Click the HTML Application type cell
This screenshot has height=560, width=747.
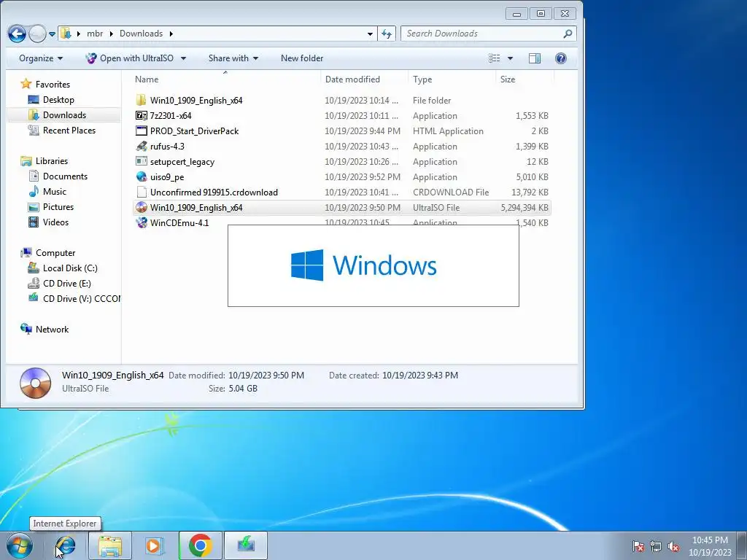[448, 131]
